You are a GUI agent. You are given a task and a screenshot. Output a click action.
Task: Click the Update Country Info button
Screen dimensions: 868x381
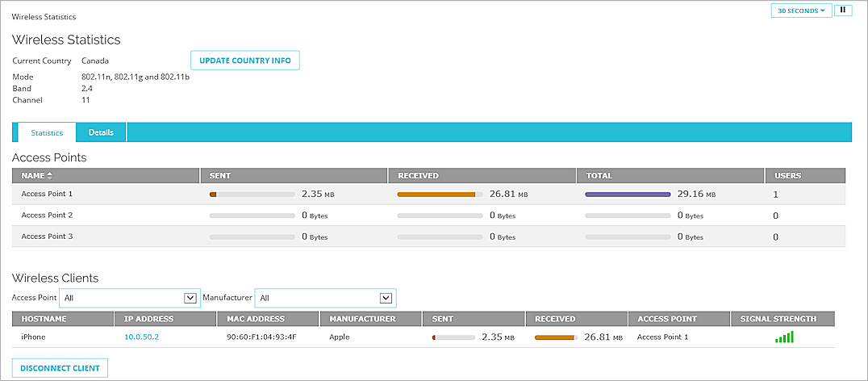pos(245,61)
